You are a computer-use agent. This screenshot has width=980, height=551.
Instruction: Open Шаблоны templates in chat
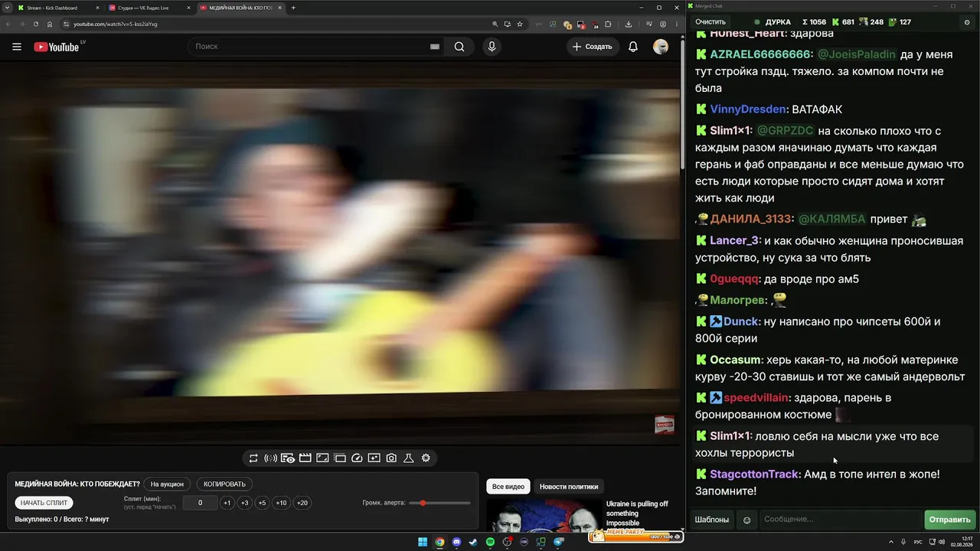pyautogui.click(x=712, y=520)
